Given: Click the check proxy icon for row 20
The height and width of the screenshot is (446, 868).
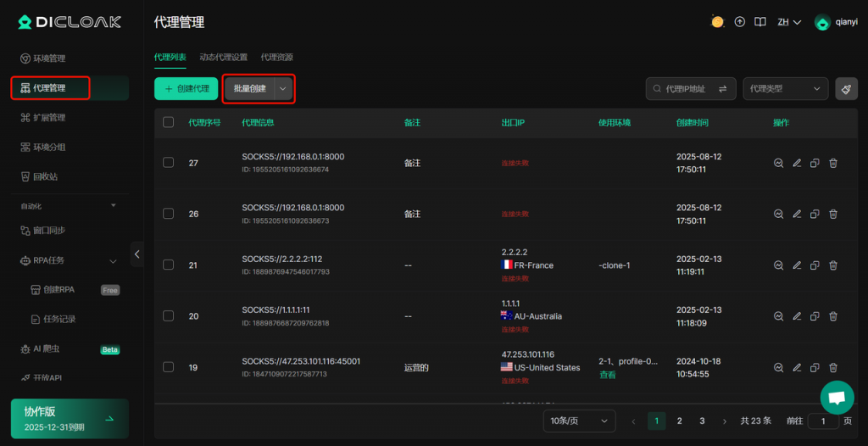Looking at the screenshot, I should tap(779, 316).
